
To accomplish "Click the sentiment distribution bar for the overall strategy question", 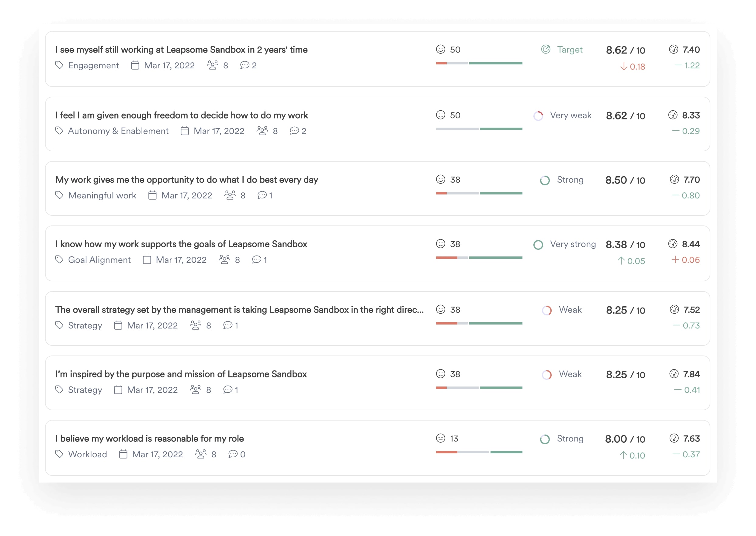I will 479,323.
